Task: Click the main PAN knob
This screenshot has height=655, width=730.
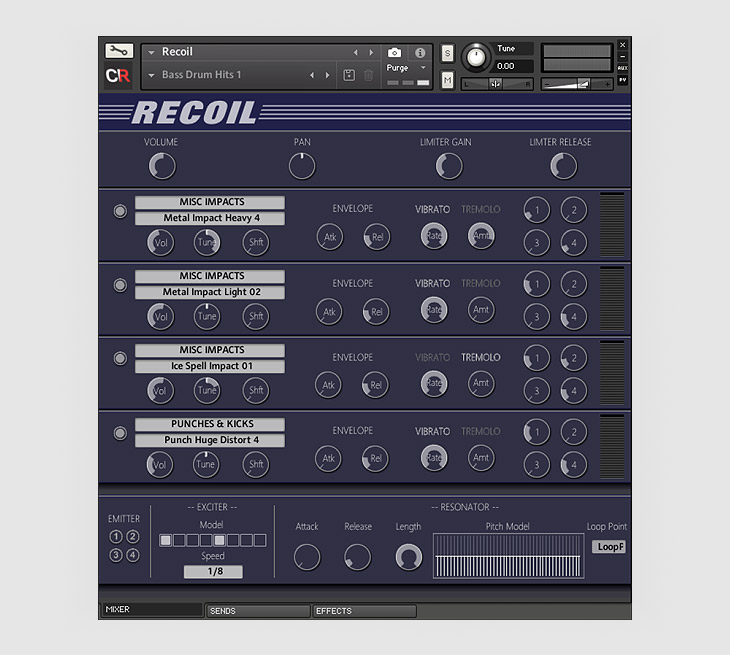Action: (x=302, y=166)
